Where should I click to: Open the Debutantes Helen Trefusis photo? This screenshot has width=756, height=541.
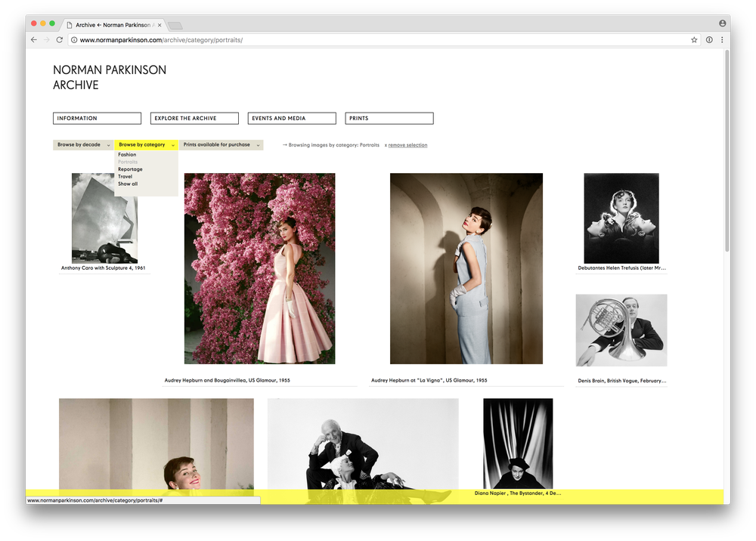click(x=621, y=218)
